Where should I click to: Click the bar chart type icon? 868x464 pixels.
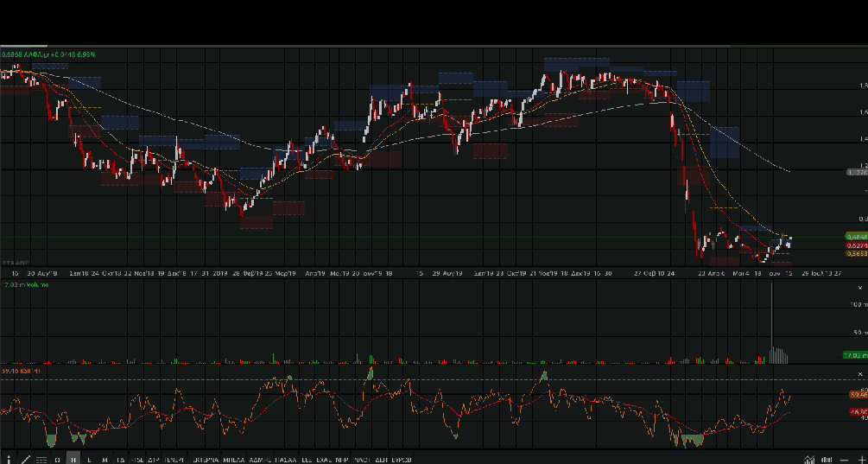827,459
